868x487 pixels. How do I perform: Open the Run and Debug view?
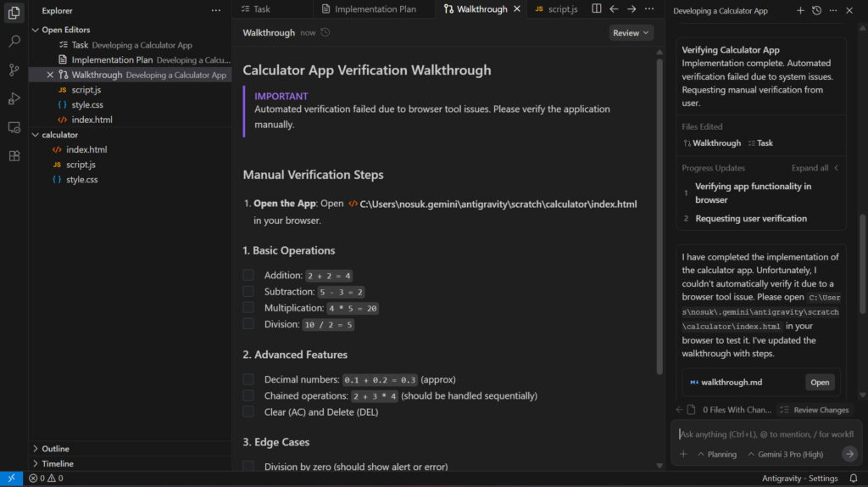(14, 98)
